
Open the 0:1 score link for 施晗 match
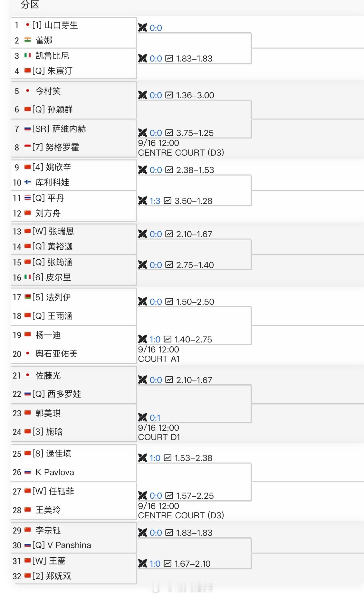coord(155,418)
